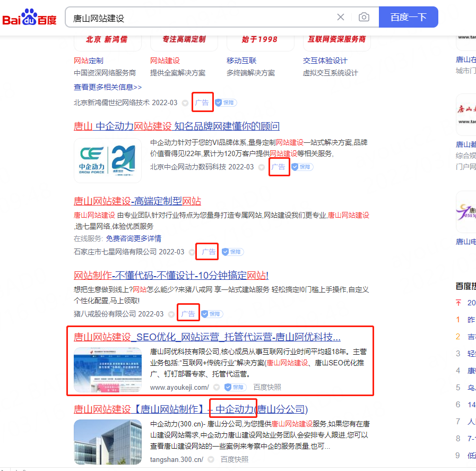The height and width of the screenshot is (471, 476).
Task: Click the 保障 badge beside www.ayoukeji.com/
Action: pyautogui.click(x=235, y=387)
